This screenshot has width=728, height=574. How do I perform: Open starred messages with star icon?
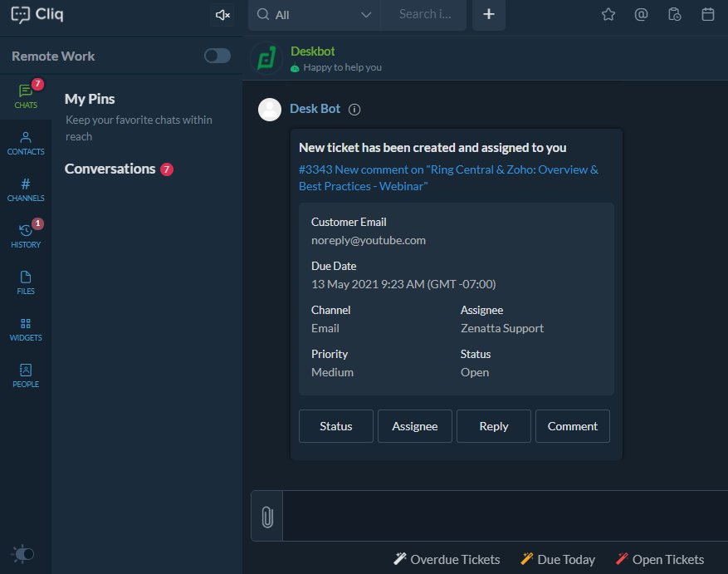pos(608,14)
